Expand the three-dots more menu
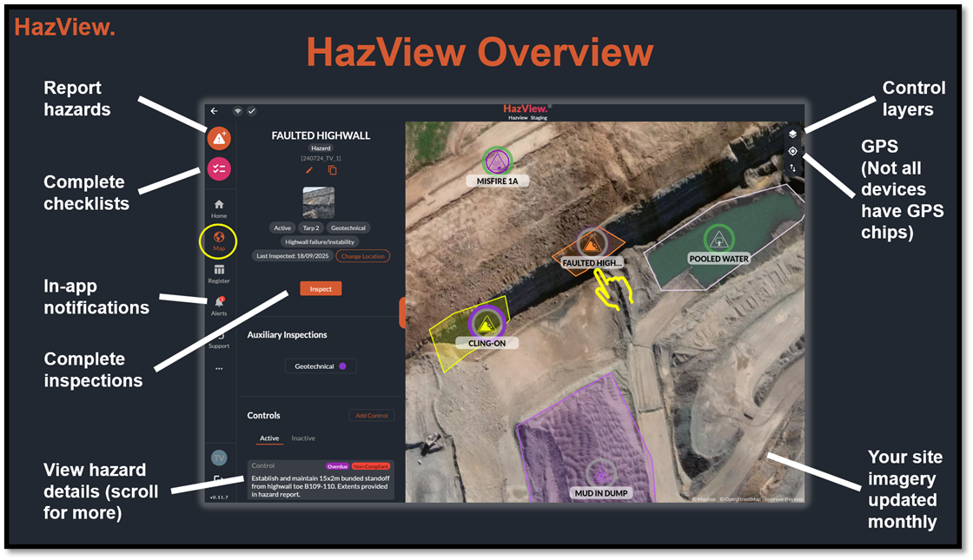Image resolution: width=973 pixels, height=560 pixels. click(x=219, y=368)
